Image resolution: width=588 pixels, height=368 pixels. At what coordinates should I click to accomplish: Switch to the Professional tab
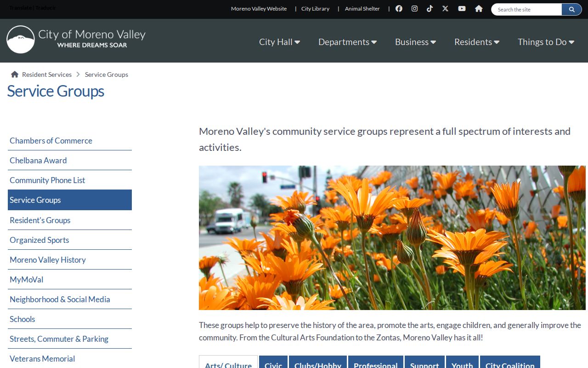[x=376, y=362]
